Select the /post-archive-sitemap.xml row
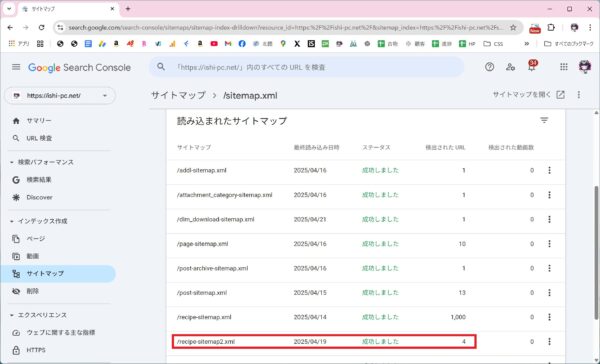Image resolution: width=600 pixels, height=364 pixels. point(365,268)
